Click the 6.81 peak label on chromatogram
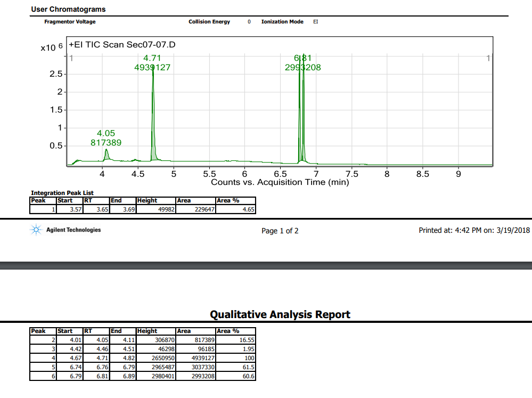Viewport: 532px width, 398px height. click(x=302, y=58)
